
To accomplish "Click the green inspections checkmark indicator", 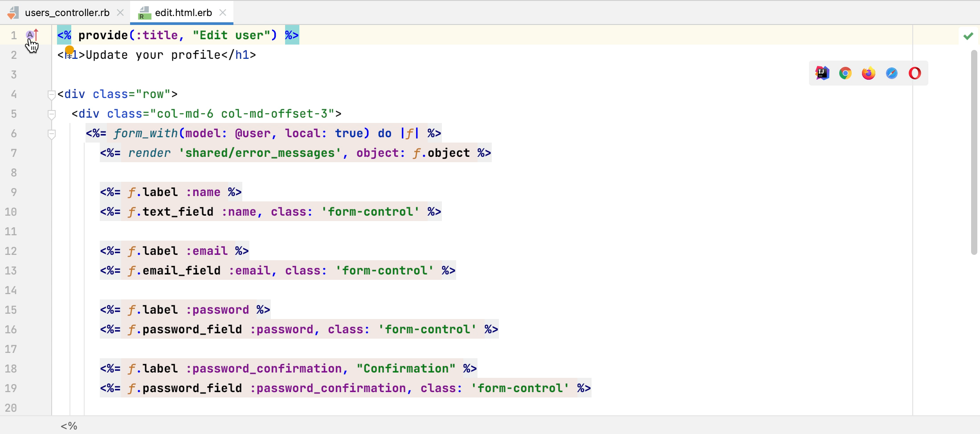I will coord(968,36).
